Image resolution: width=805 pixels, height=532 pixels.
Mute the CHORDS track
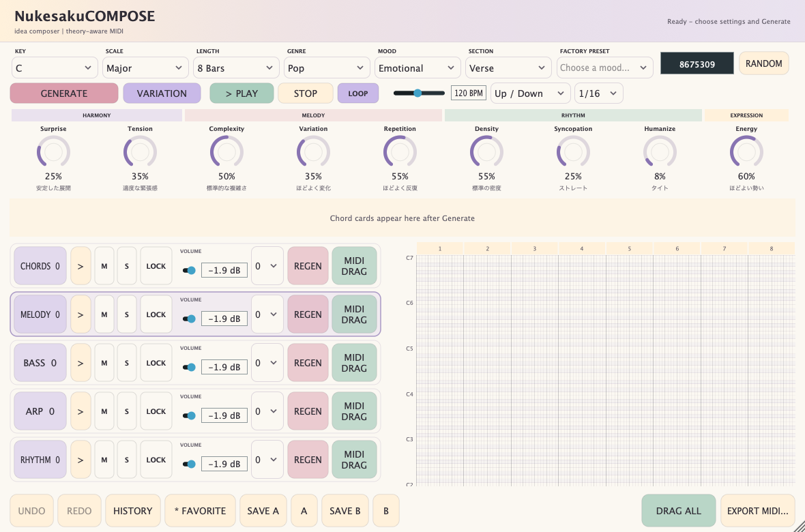tap(104, 266)
